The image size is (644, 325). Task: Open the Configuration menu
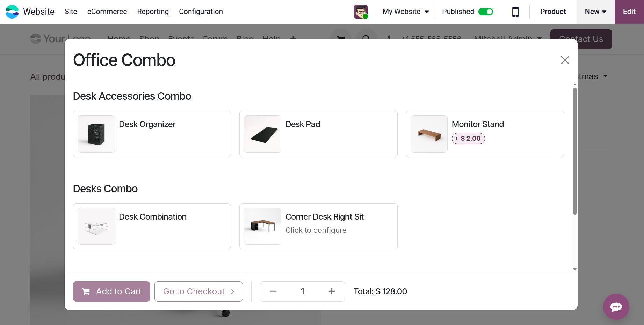[201, 12]
